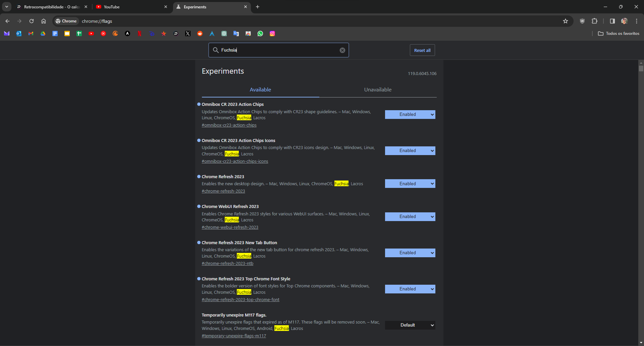The image size is (644, 346).
Task: Open the Google Drive bookmark
Action: [x=43, y=33]
